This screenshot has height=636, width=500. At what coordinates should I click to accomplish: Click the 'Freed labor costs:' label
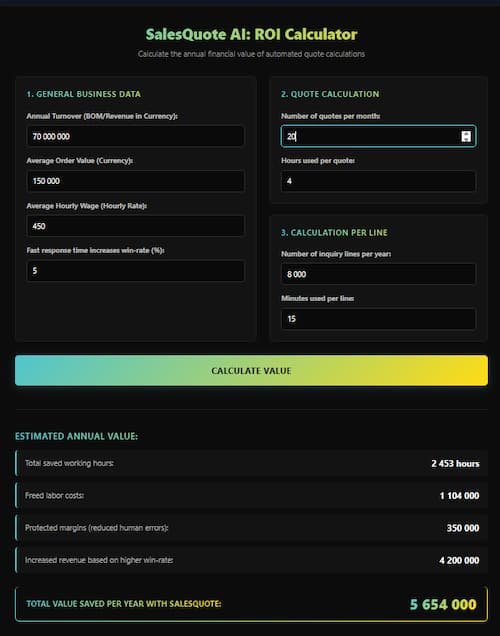tap(54, 496)
